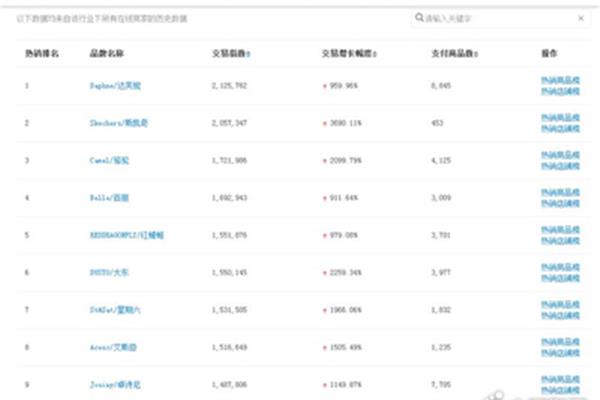Open 热销店铺榜 link in the Daphne row
The image size is (600, 400).
click(560, 91)
